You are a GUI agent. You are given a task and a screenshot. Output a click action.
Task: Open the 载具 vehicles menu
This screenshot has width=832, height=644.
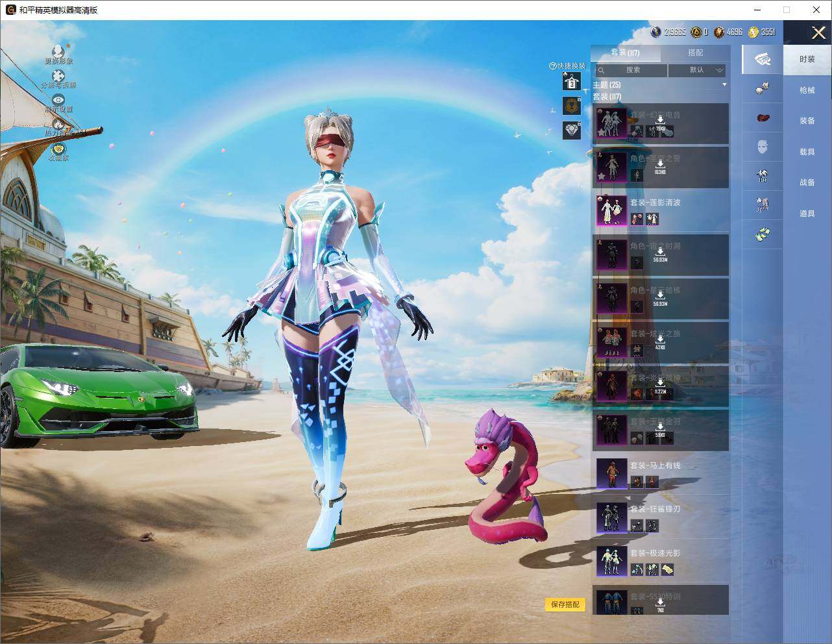coord(807,152)
